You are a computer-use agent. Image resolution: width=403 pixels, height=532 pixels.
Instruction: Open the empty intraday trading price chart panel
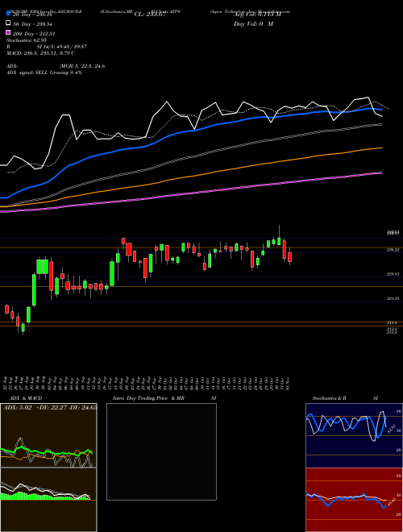point(161,451)
